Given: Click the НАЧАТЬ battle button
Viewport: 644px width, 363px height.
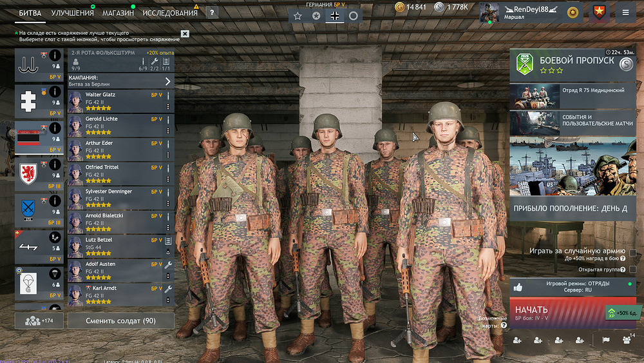Looking at the screenshot, I should click(573, 313).
